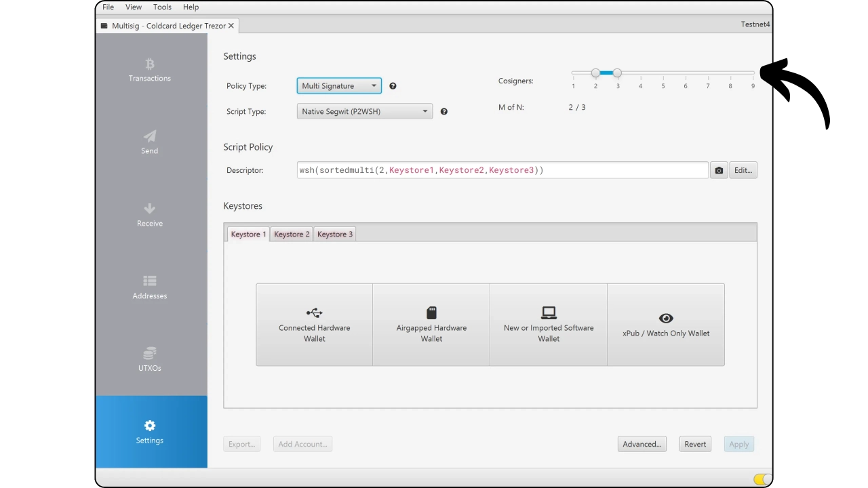This screenshot has height=488, width=868.
Task: Click the Script Type help icon
Action: coord(444,112)
